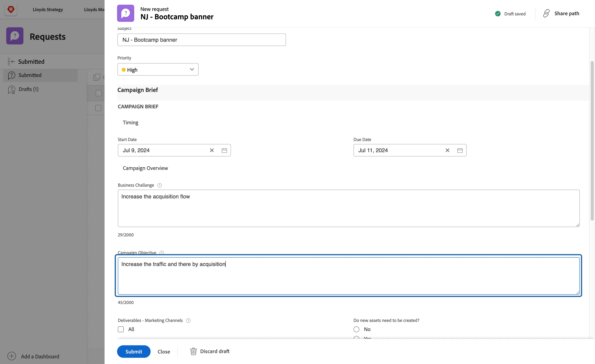595x364 pixels.
Task: Select No for new assets needed
Action: pos(356,329)
